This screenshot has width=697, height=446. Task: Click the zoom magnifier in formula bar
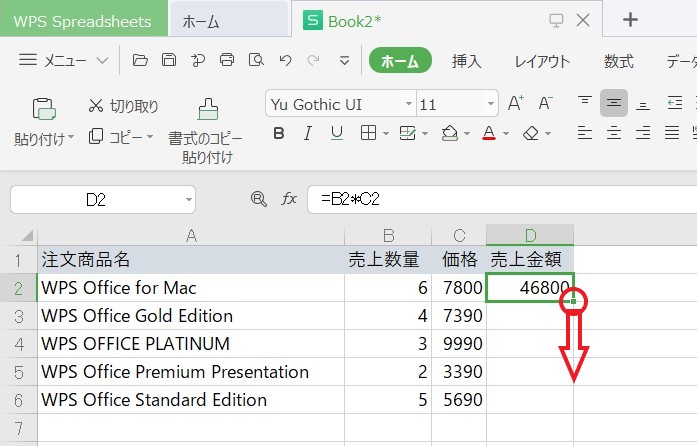[x=259, y=199]
